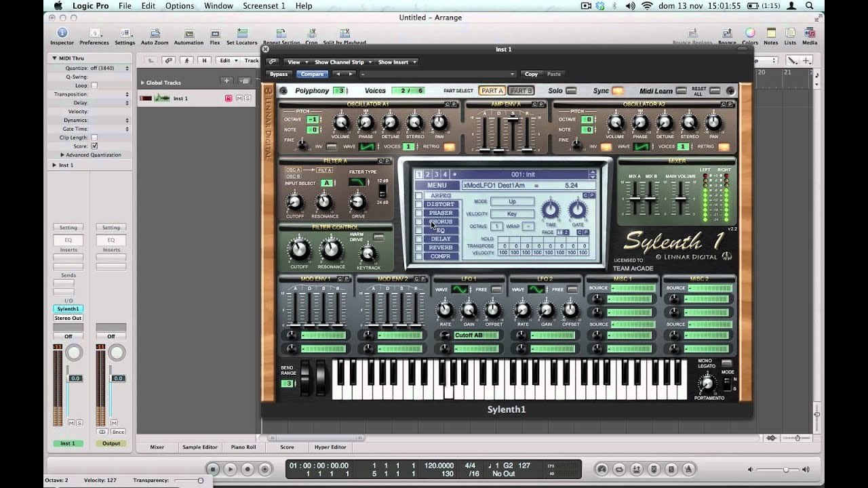
Task: Open the Inspector panel icon
Action: click(62, 33)
